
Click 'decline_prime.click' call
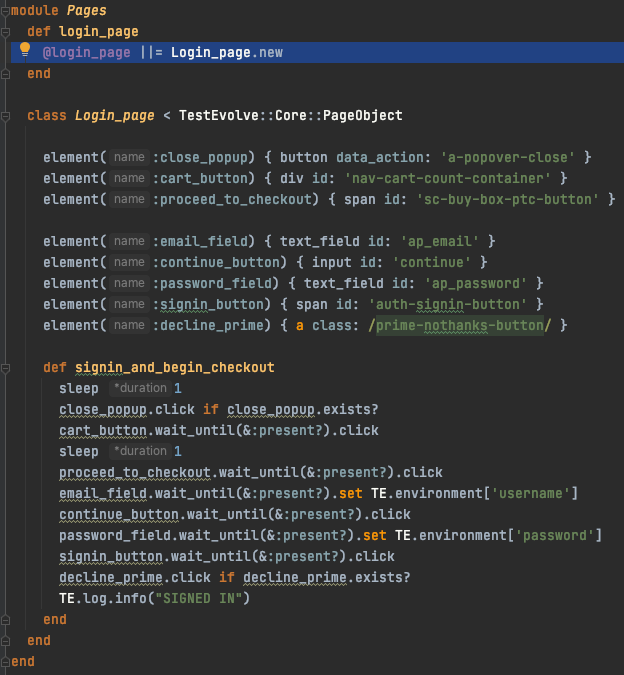pyautogui.click(x=135, y=577)
